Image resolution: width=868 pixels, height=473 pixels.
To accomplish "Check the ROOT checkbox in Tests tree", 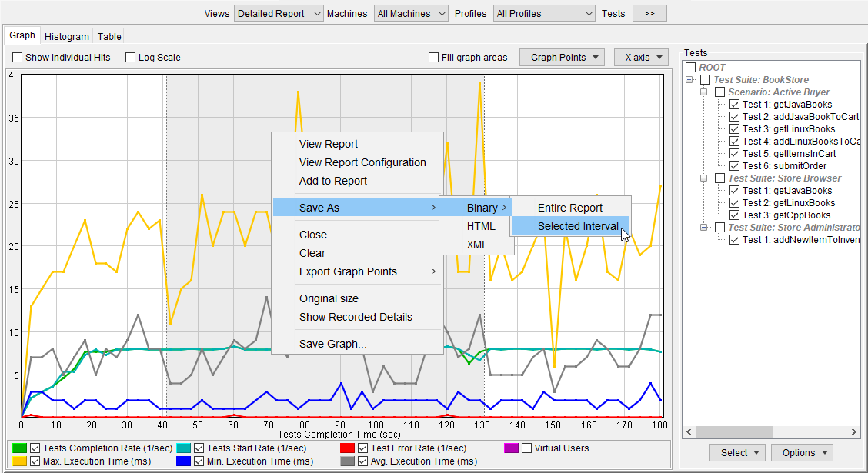I will point(691,68).
